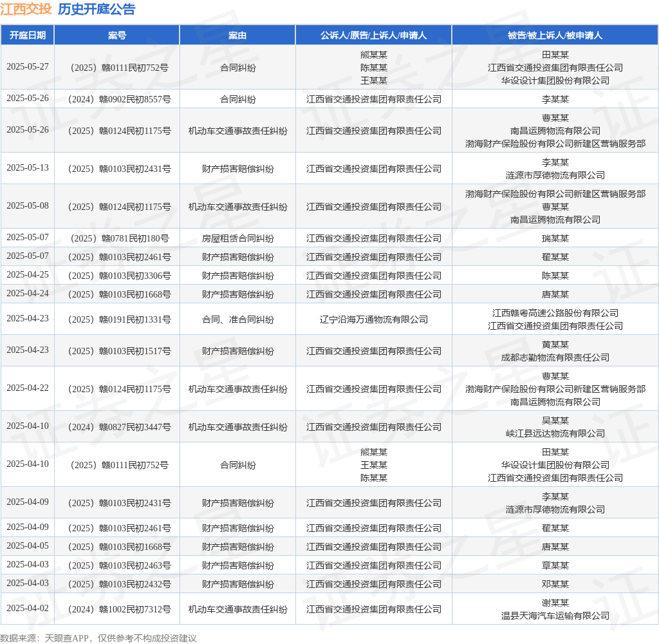Select the date cell 2025-05-08

(x=27, y=205)
